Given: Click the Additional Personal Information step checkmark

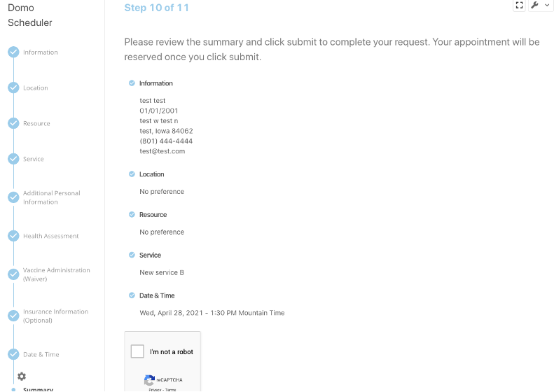Looking at the screenshot, I should coord(13,197).
